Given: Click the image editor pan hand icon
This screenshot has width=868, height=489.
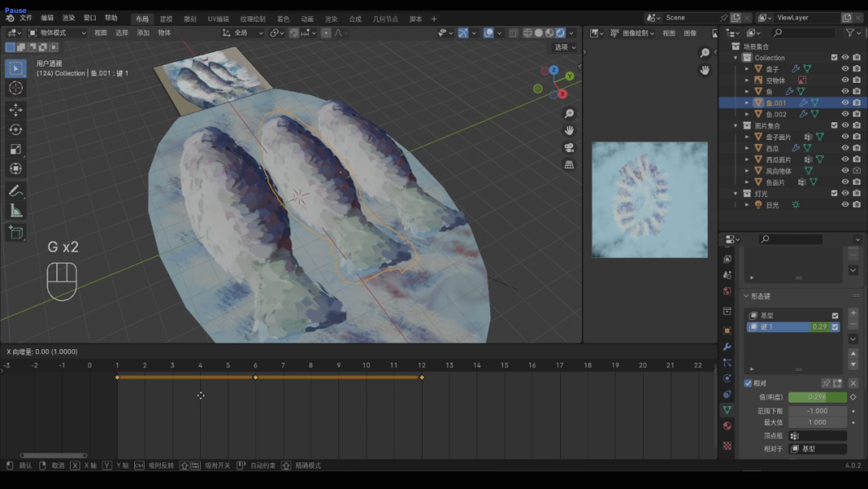Looking at the screenshot, I should (705, 70).
